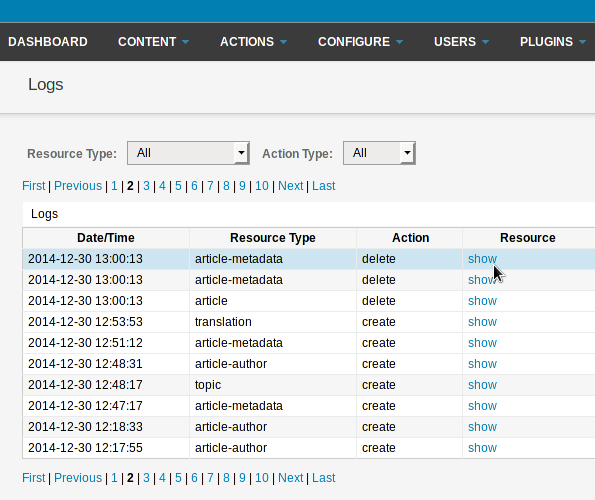Viewport: 595px width, 500px height.
Task: Show resource for 13:00:13 article delete log
Action: tap(482, 301)
